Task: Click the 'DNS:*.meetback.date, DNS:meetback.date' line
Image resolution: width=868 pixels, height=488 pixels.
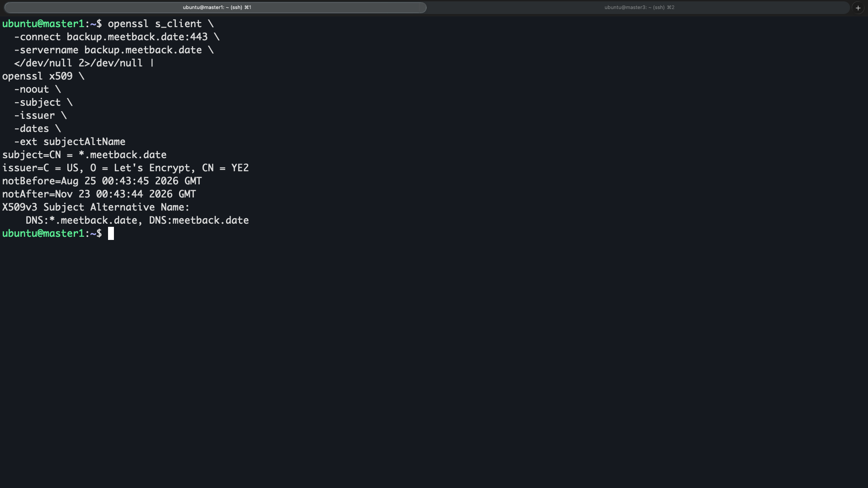Action: (x=137, y=221)
